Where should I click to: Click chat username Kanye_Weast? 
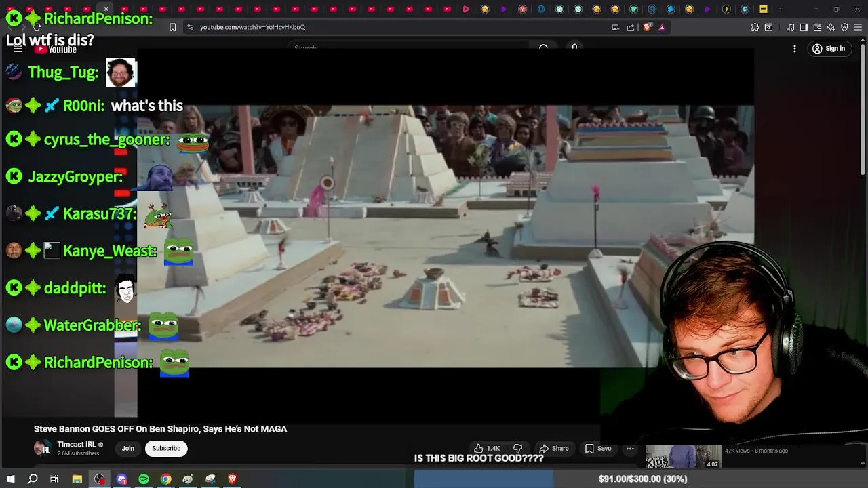[110, 251]
